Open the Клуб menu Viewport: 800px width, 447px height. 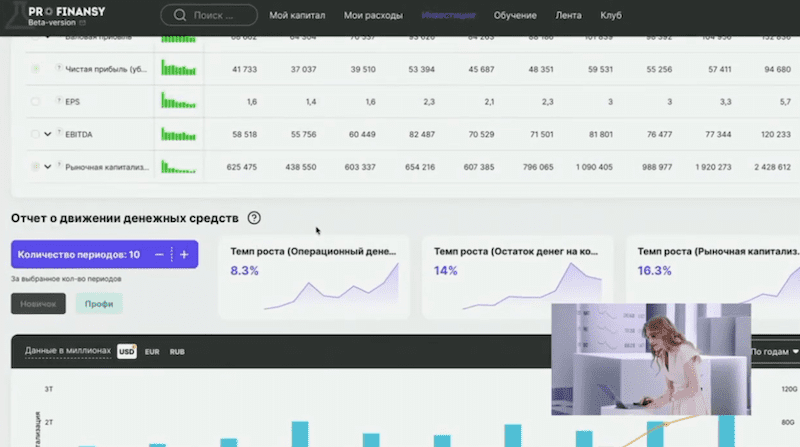coord(611,15)
